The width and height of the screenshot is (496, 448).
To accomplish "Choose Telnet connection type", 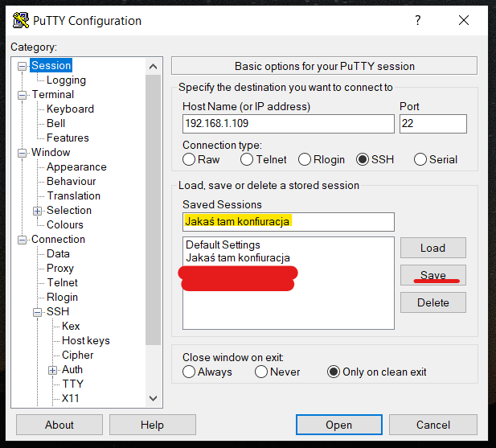I will coord(249,159).
